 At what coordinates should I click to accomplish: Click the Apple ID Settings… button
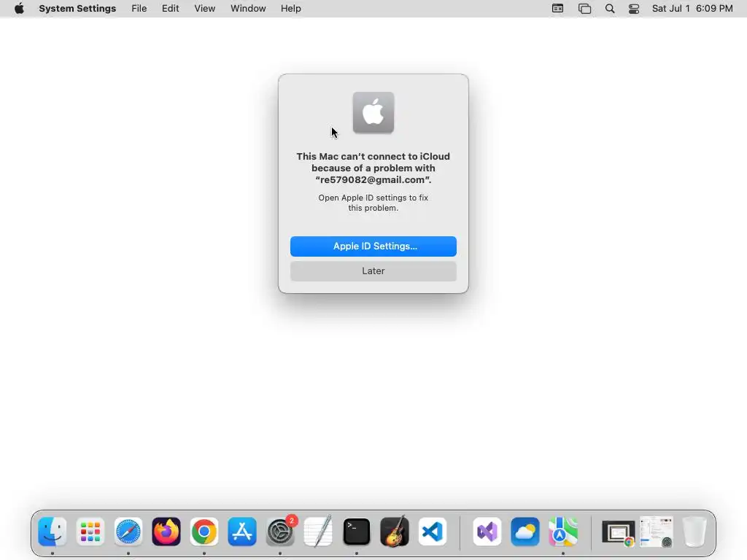373,246
